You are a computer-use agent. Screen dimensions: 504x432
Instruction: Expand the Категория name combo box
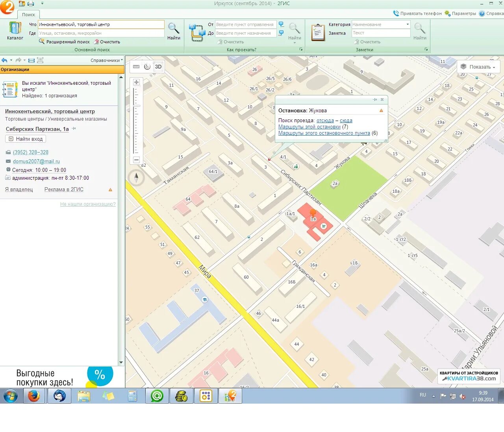pyautogui.click(x=408, y=24)
